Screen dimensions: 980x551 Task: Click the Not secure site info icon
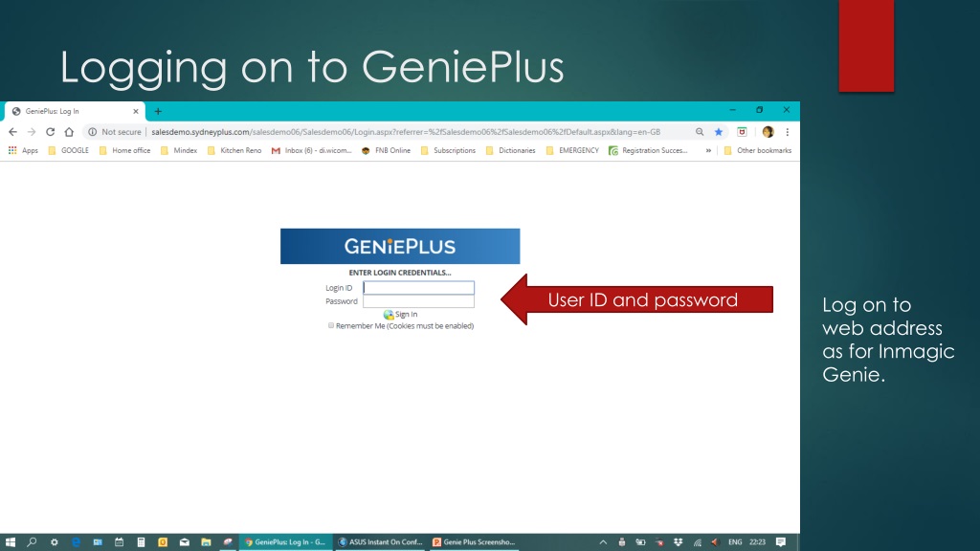(93, 132)
